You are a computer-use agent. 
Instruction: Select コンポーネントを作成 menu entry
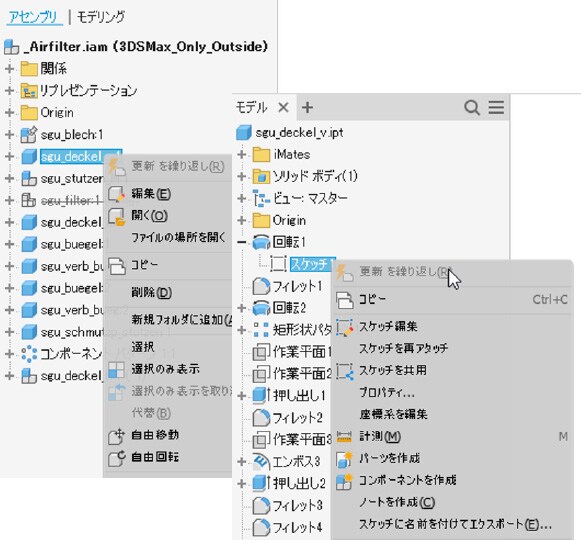coord(407,480)
